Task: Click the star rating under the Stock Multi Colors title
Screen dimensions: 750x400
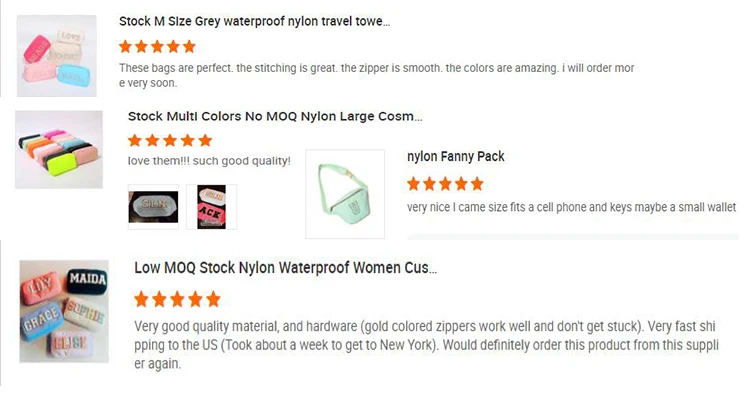Action: coord(170,140)
